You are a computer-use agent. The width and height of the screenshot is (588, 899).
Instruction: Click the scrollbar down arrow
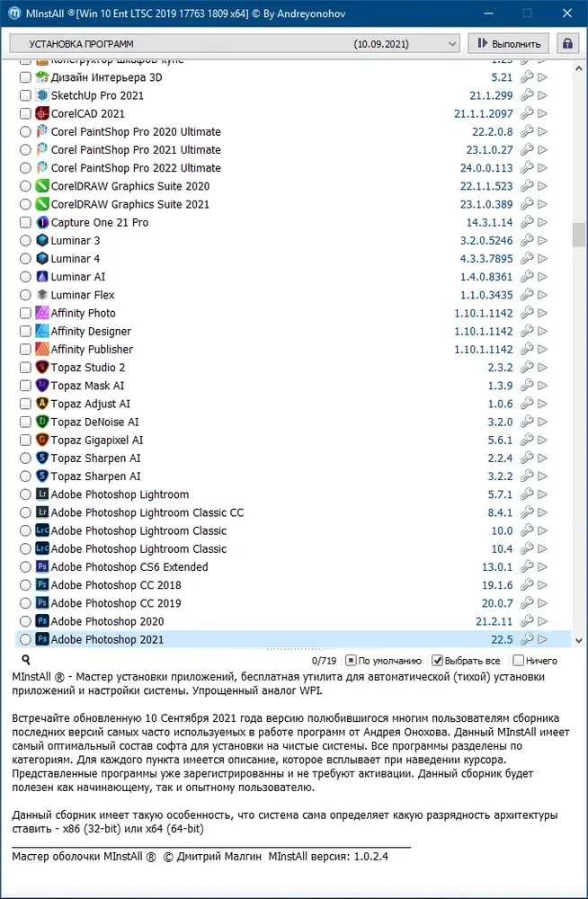click(x=578, y=640)
